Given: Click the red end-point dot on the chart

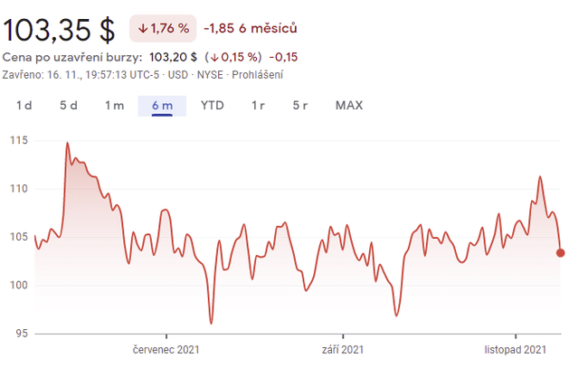Looking at the screenshot, I should click(561, 252).
